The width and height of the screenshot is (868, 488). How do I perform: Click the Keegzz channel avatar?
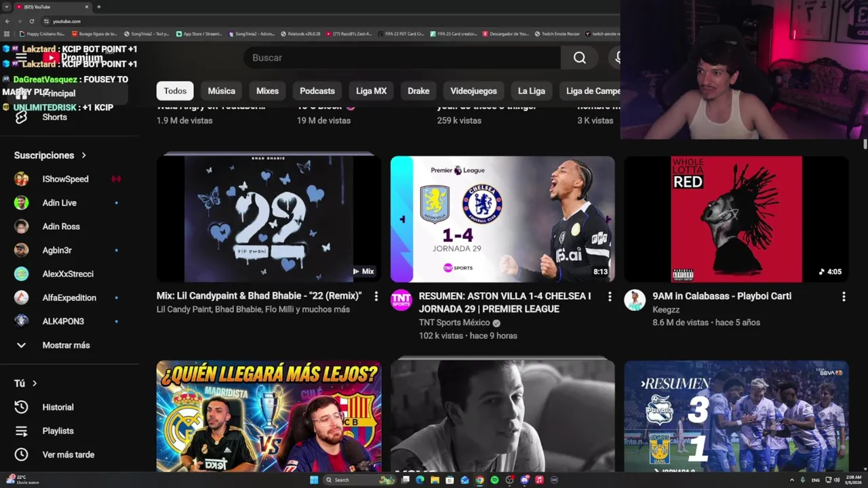(635, 300)
